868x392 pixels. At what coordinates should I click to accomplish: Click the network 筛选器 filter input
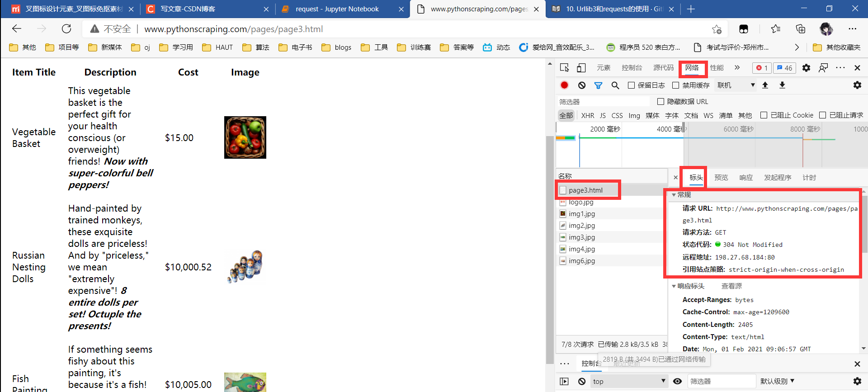click(604, 102)
